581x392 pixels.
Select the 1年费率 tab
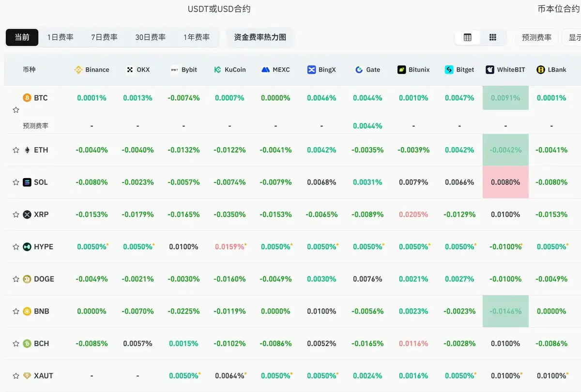[x=197, y=37]
